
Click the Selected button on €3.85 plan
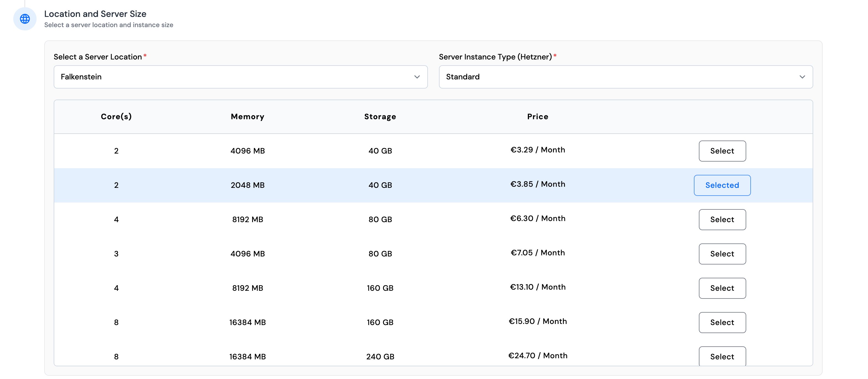tap(722, 185)
